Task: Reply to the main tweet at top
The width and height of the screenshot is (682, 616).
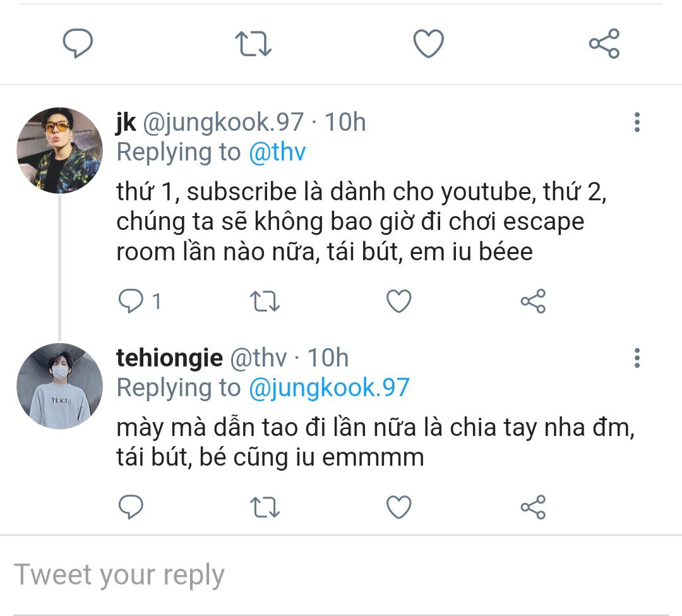Action: pos(78,44)
